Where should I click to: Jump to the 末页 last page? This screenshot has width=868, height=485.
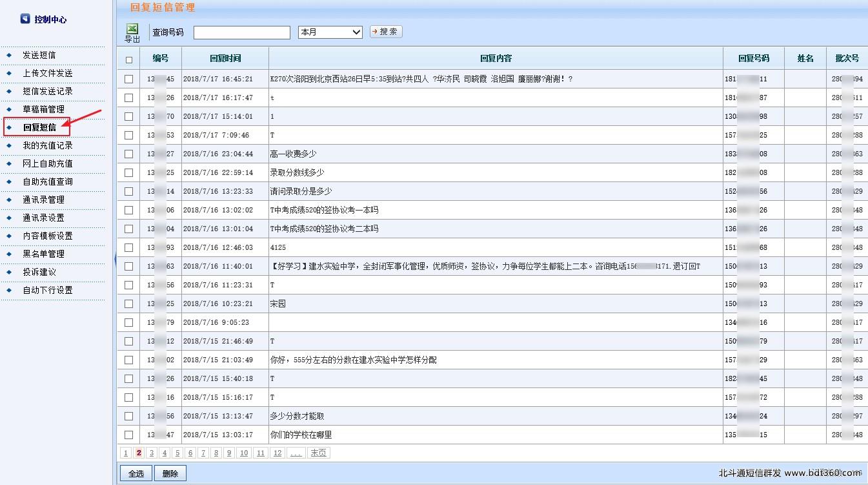318,453
